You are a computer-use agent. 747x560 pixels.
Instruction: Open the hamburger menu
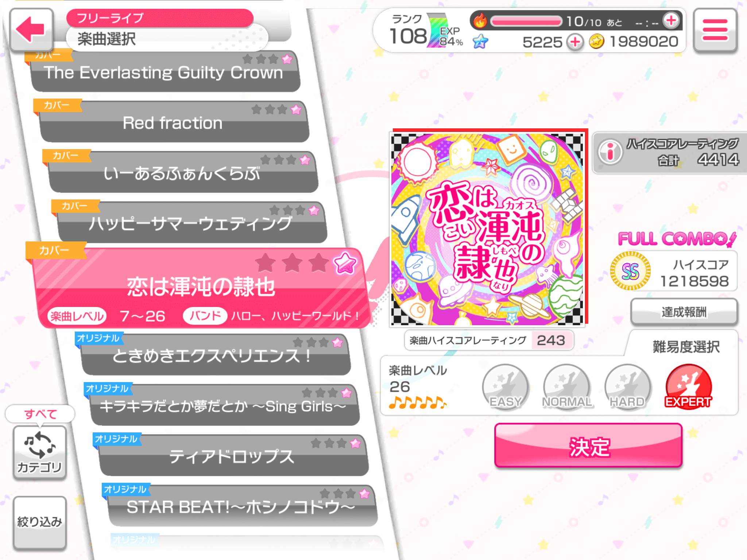pyautogui.click(x=715, y=30)
